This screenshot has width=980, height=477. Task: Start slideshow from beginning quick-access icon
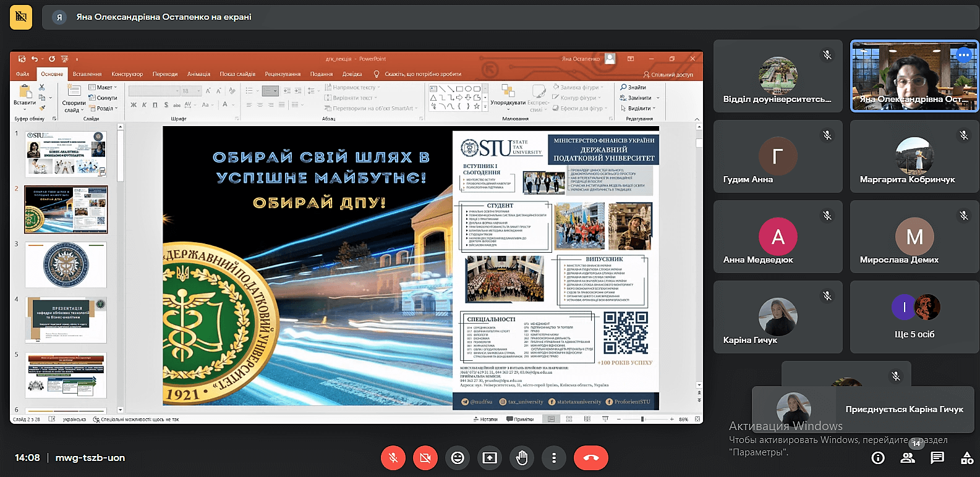pos(64,59)
